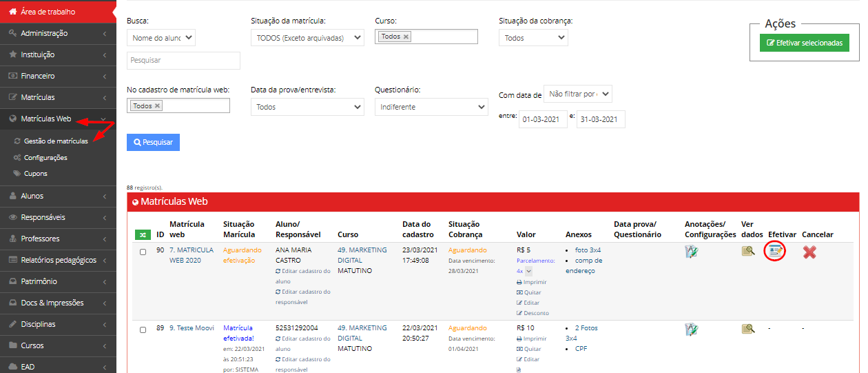
Task: Click the green shuffle select-all icon
Action: tap(142, 234)
